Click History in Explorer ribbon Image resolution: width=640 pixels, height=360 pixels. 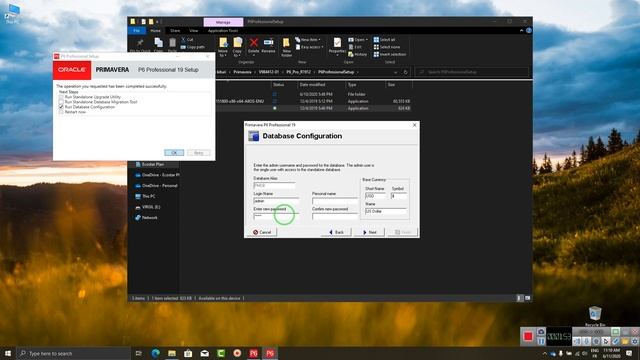click(x=358, y=54)
